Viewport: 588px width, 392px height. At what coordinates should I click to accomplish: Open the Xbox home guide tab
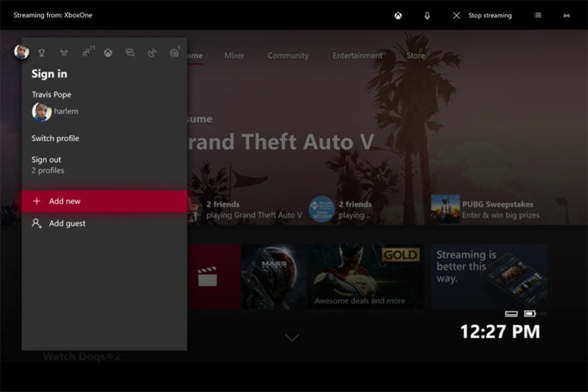pyautogui.click(x=108, y=53)
